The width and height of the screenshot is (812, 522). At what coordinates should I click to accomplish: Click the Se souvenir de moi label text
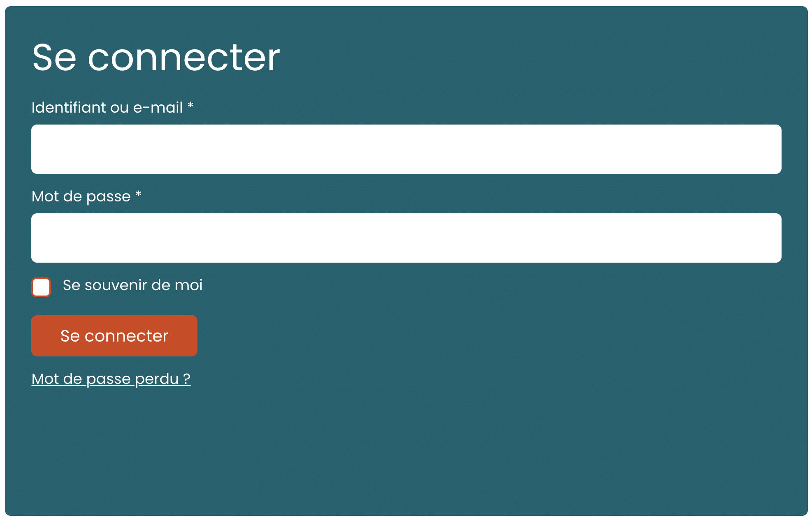click(x=132, y=285)
